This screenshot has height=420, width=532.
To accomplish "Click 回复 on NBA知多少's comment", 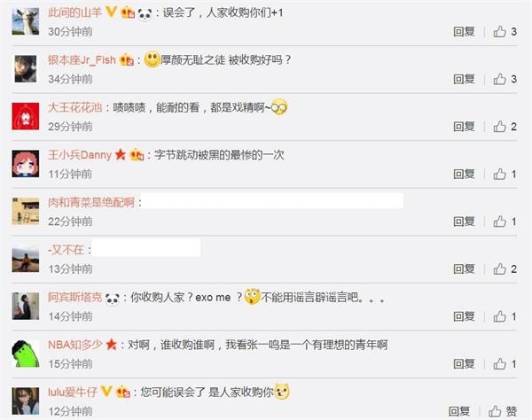I will [464, 363].
